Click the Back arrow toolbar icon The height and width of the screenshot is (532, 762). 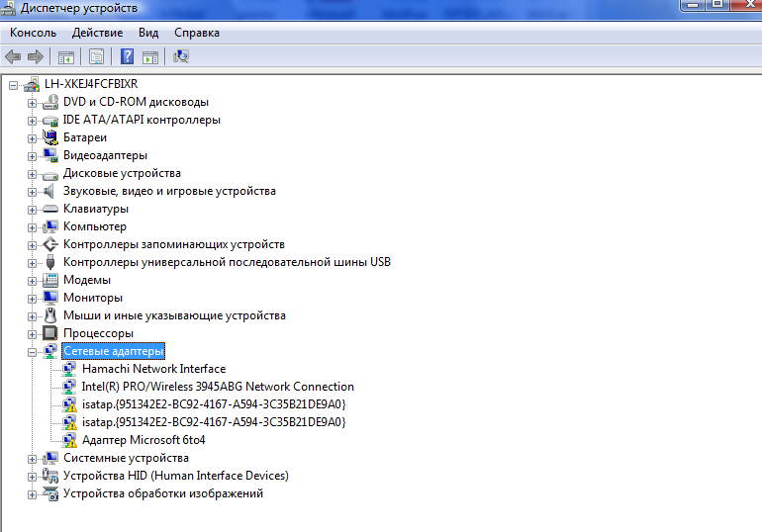13,56
